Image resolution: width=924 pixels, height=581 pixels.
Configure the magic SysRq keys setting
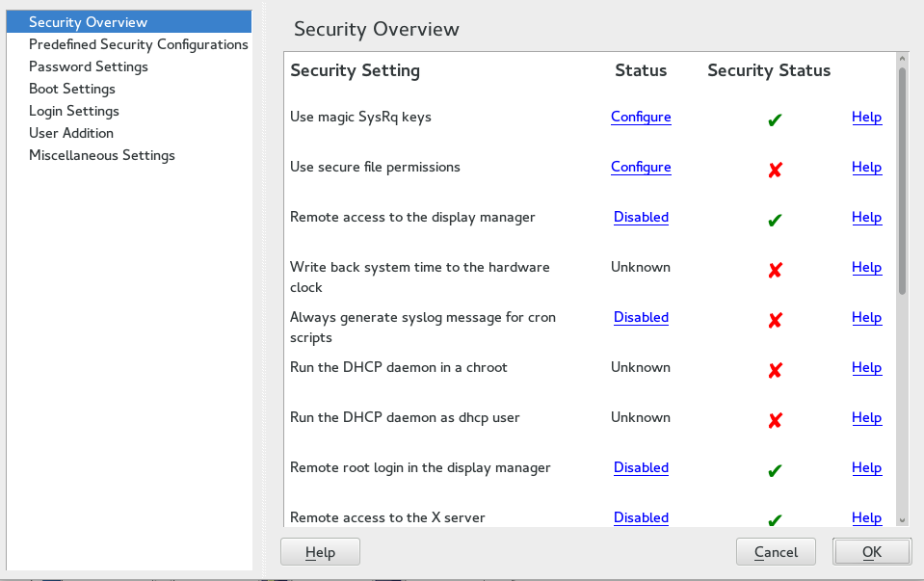click(x=641, y=117)
